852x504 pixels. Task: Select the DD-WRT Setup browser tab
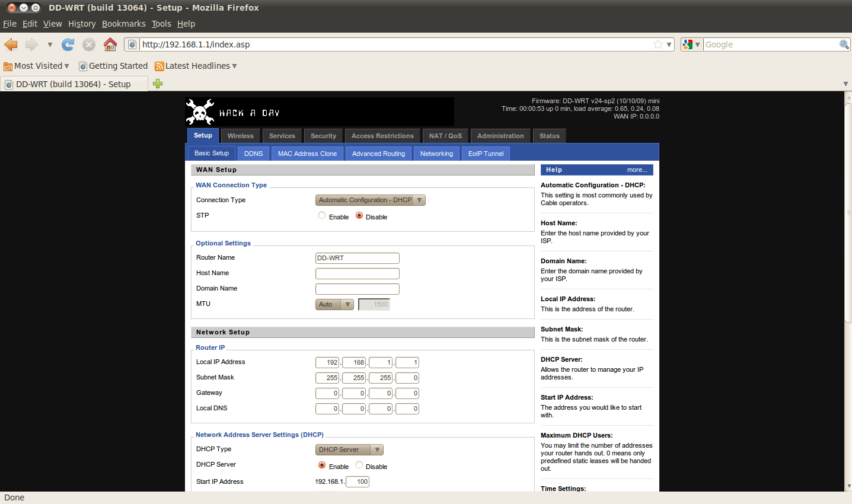coord(74,84)
